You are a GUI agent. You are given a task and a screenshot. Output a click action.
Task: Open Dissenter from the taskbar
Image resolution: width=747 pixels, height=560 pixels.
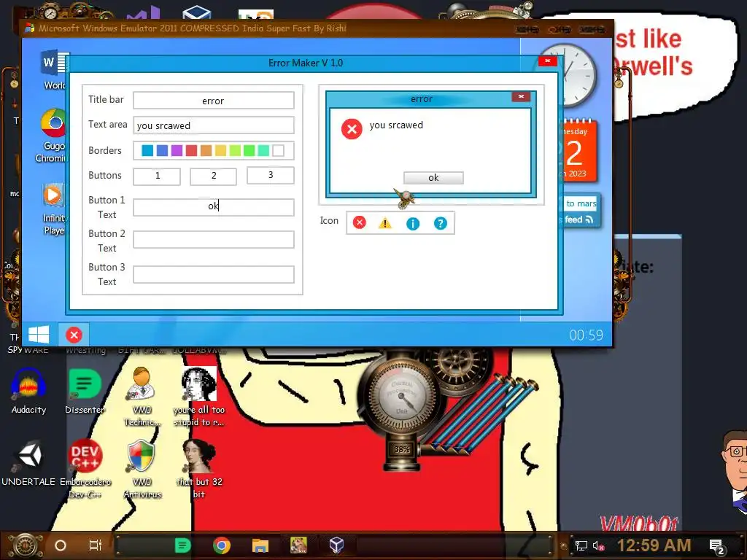click(x=183, y=545)
